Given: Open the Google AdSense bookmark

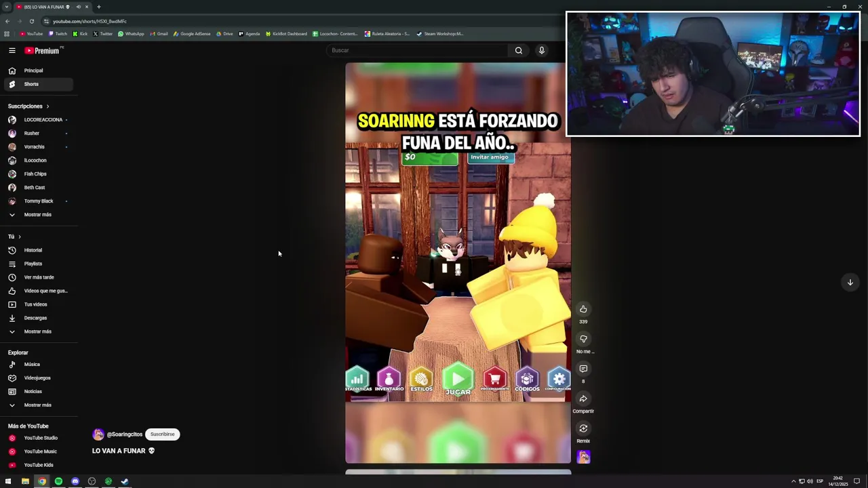Looking at the screenshot, I should (x=192, y=34).
